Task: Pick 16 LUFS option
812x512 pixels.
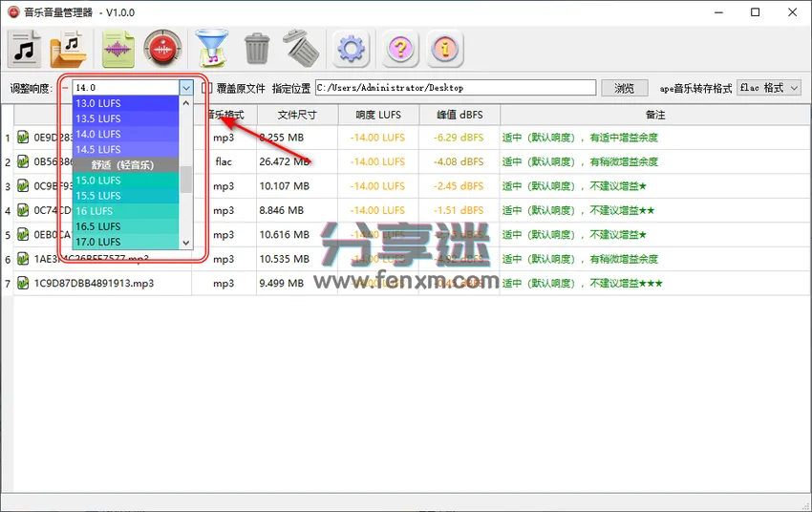Action: [126, 211]
